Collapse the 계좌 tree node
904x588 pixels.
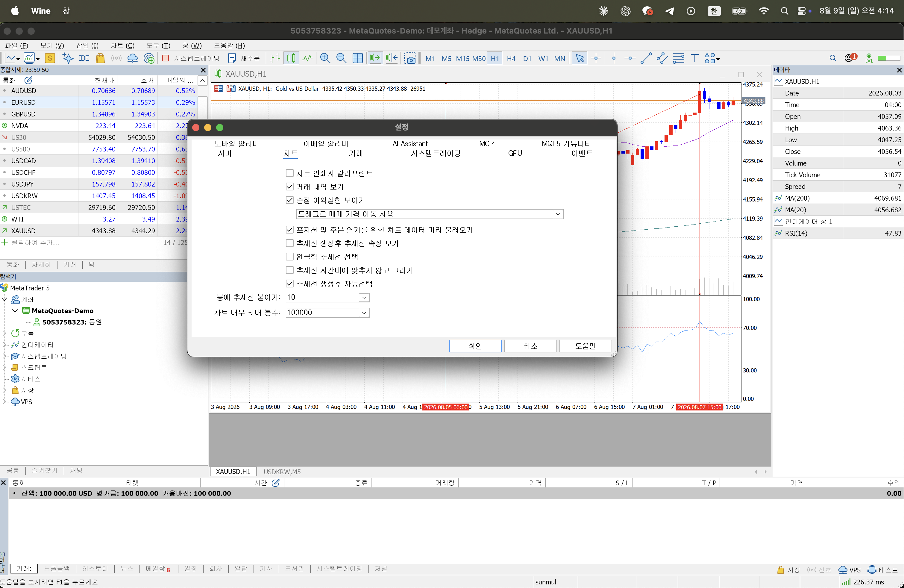click(x=4, y=299)
